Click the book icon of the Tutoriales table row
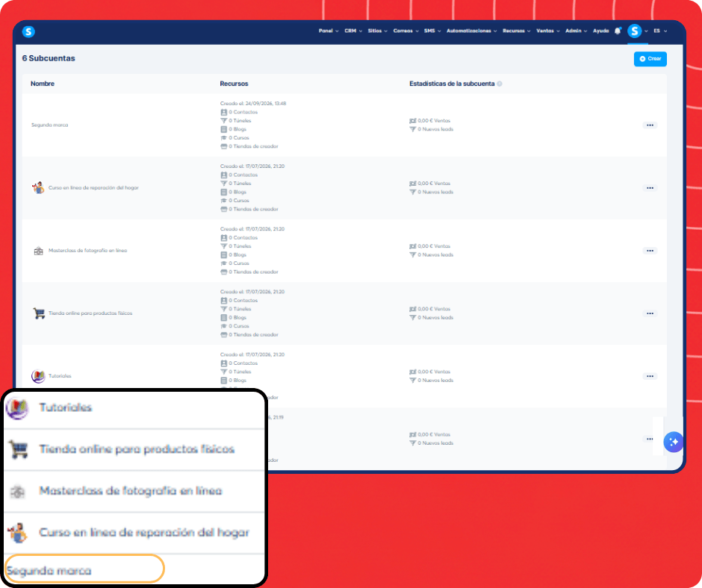The width and height of the screenshot is (702, 588). pos(38,376)
